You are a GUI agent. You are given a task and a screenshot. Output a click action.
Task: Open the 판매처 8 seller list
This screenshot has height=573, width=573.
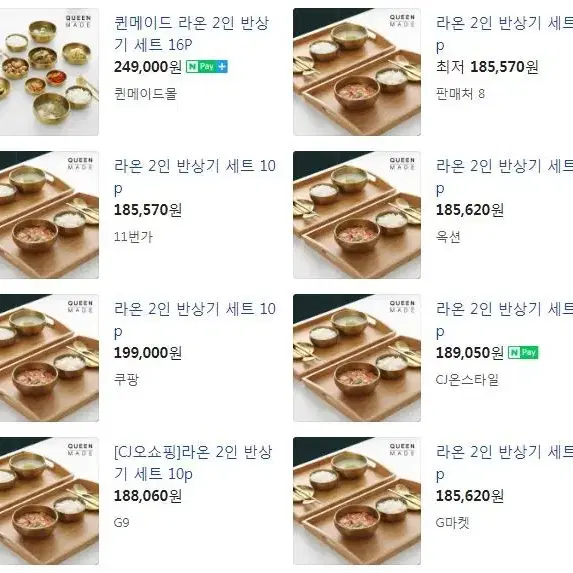point(460,94)
